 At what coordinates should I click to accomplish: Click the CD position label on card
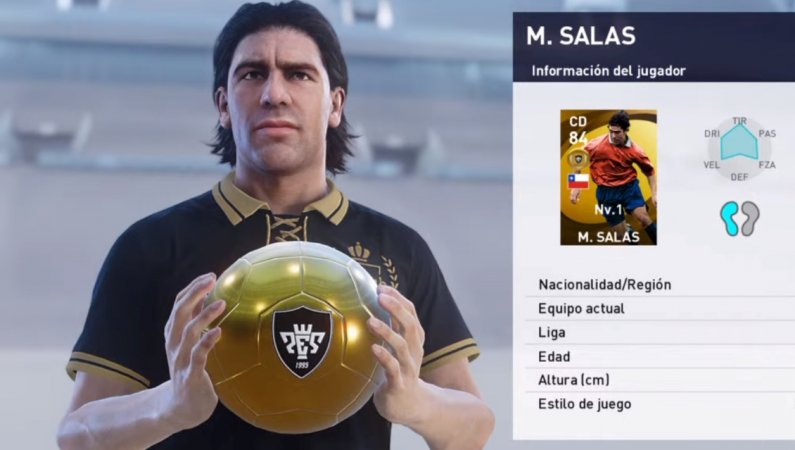[578, 122]
